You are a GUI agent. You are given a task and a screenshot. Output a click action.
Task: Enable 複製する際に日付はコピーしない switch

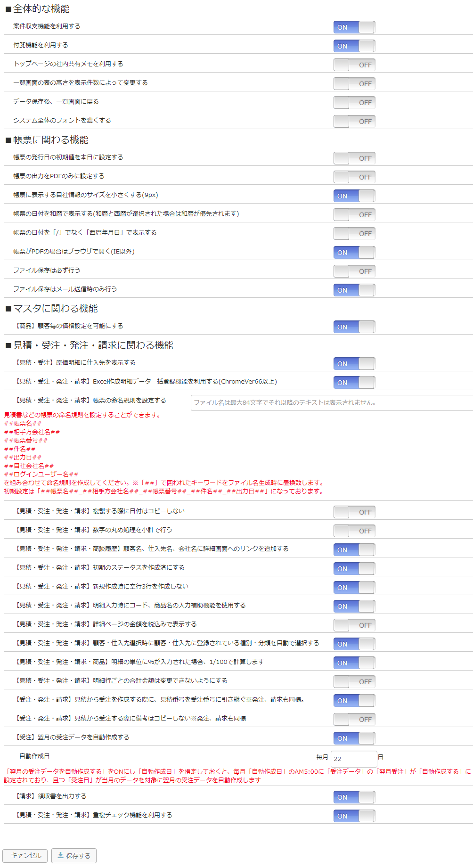pos(354,512)
